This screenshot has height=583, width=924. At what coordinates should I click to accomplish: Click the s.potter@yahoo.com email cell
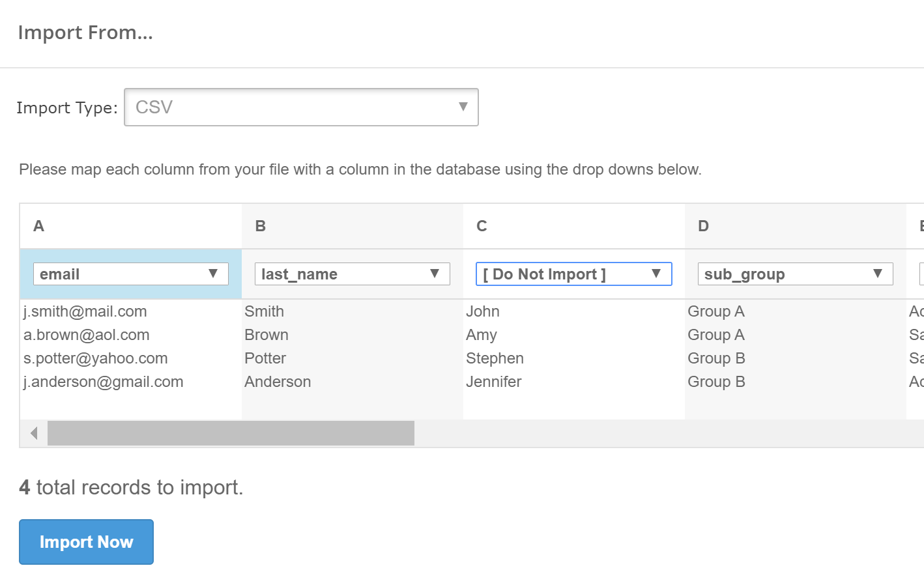click(96, 358)
